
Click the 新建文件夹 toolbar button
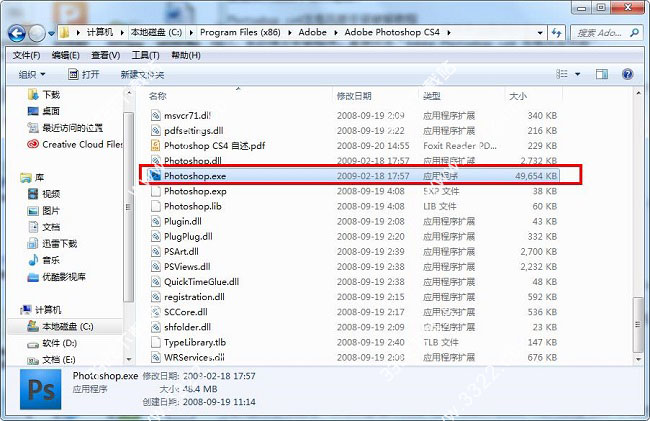click(x=142, y=75)
